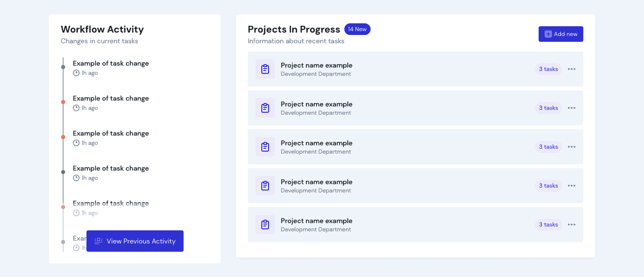The width and height of the screenshot is (644, 277).
Task: Click the 3 tasks badge on first project
Action: tap(548, 69)
